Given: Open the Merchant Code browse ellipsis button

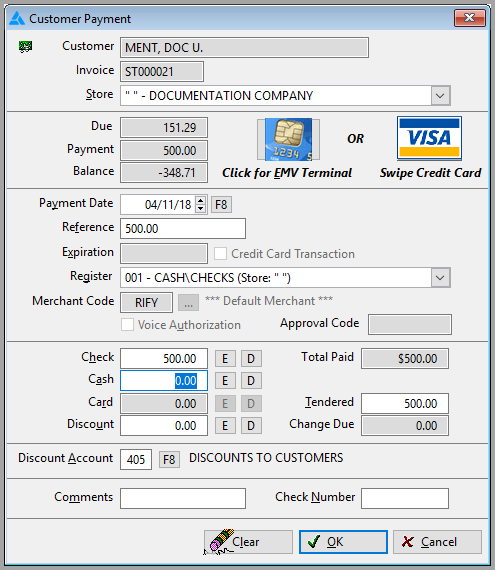Looking at the screenshot, I should [188, 302].
